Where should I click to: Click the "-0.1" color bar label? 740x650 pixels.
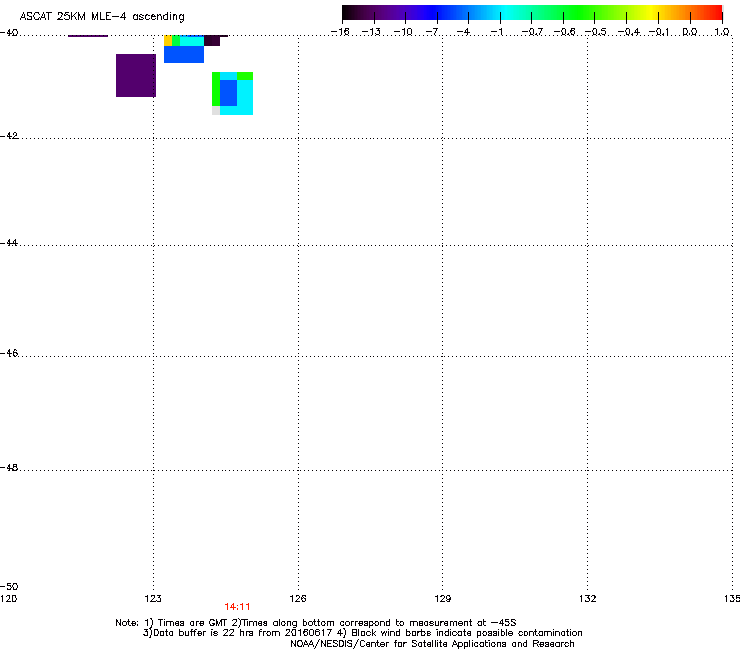coord(659,32)
